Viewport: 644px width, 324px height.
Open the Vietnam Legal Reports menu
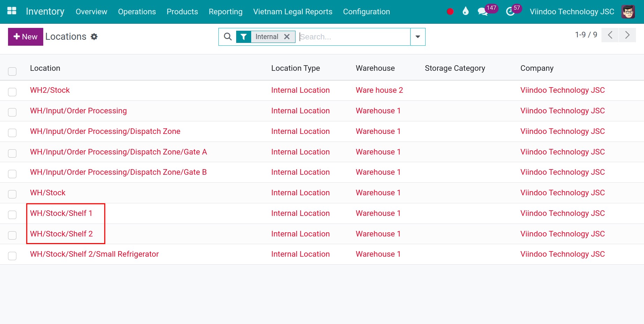tap(293, 12)
